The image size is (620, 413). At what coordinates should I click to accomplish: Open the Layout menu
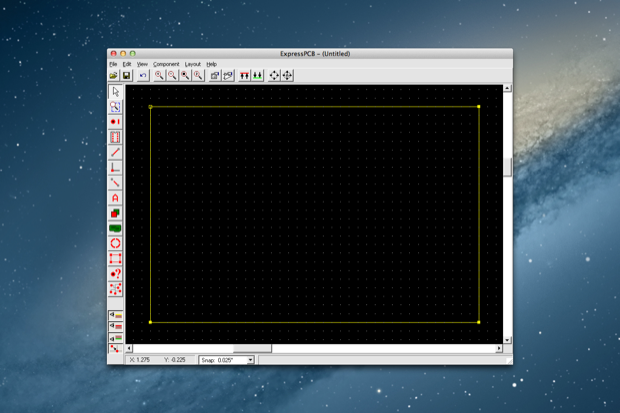(193, 64)
